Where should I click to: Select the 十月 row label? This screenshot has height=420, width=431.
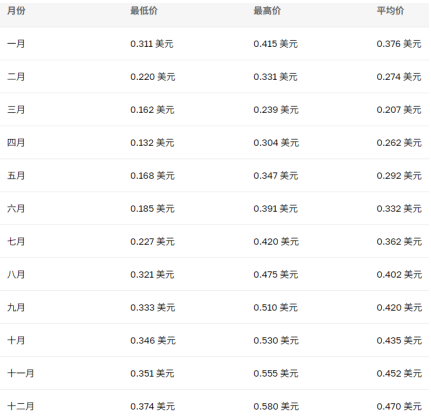(16, 340)
